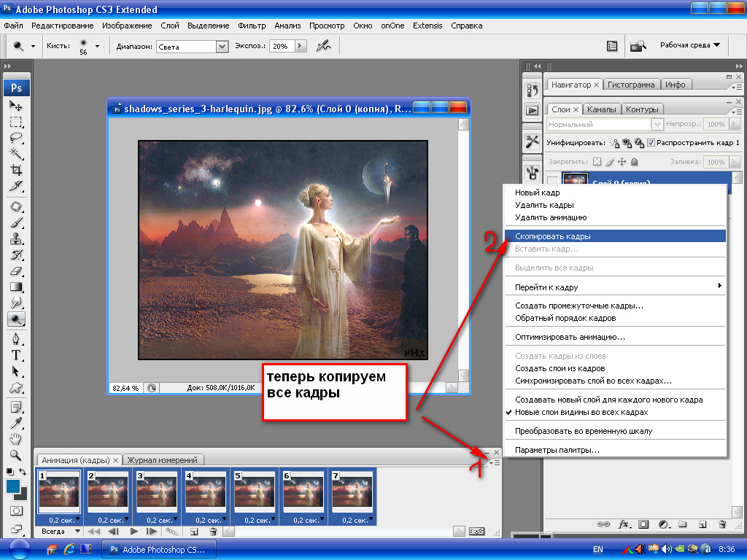Duplicate selected frames button
This screenshot has height=560, width=747.
[194, 532]
